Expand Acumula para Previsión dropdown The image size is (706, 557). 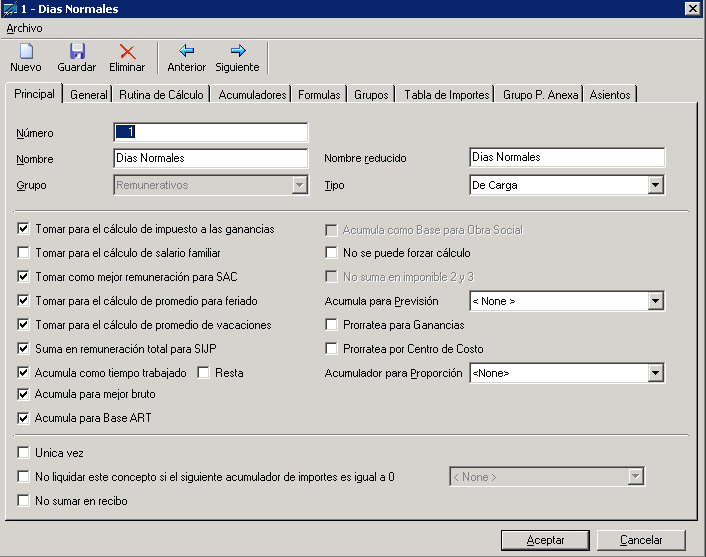coord(655,301)
